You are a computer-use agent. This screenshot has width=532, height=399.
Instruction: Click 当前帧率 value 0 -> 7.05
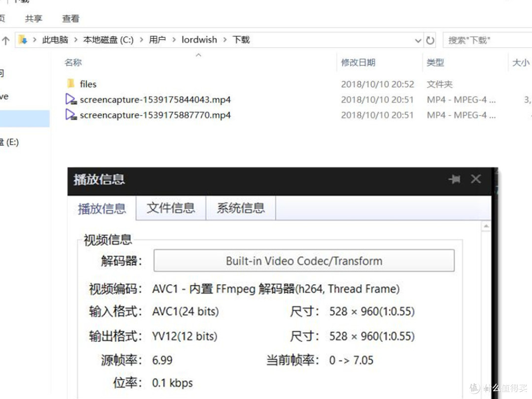pyautogui.click(x=351, y=360)
